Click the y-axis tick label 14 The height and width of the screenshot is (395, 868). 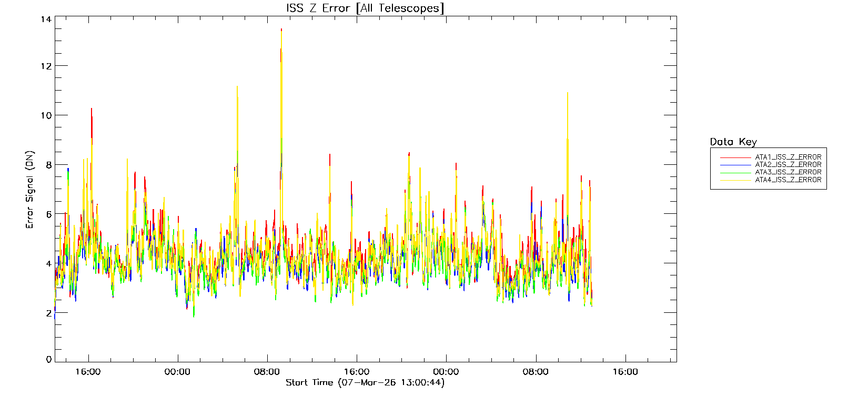point(46,19)
